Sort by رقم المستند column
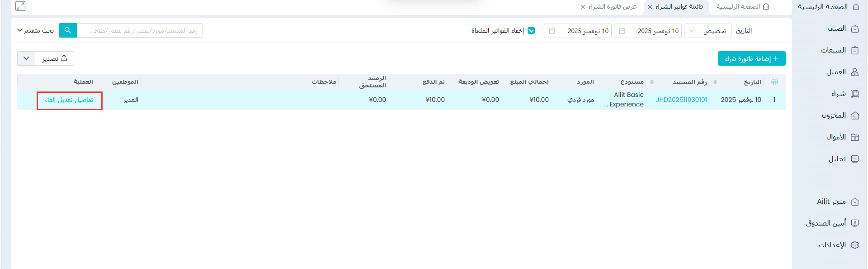 [715, 82]
